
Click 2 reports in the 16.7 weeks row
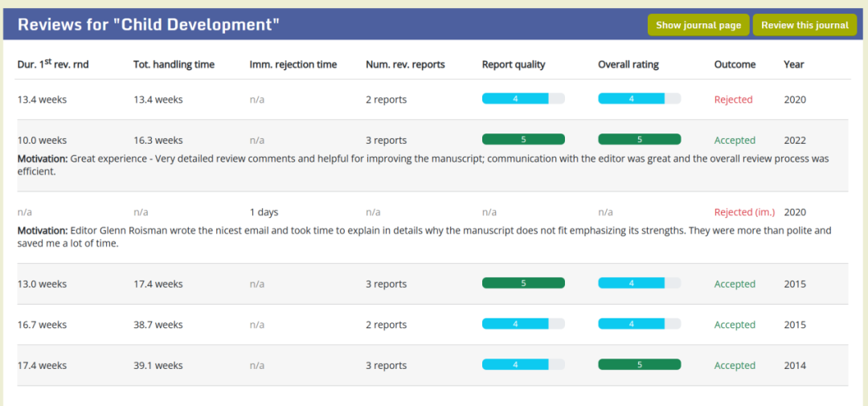coord(387,325)
